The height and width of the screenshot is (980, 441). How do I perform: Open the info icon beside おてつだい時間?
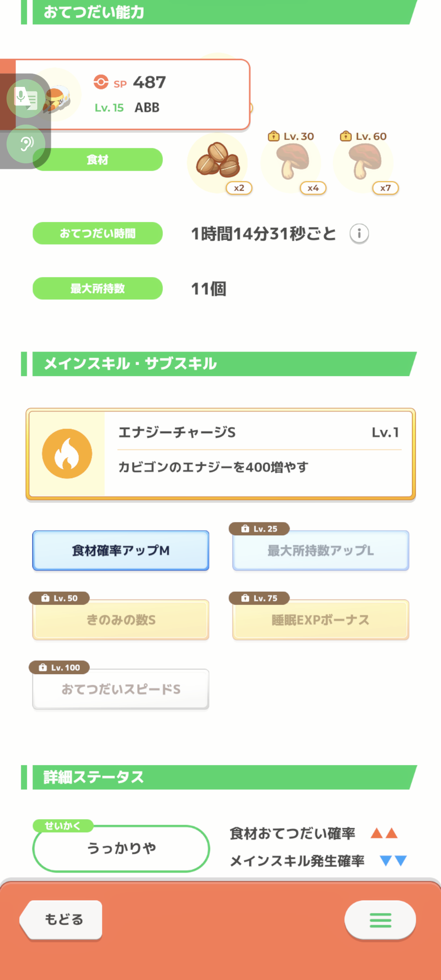pyautogui.click(x=359, y=234)
